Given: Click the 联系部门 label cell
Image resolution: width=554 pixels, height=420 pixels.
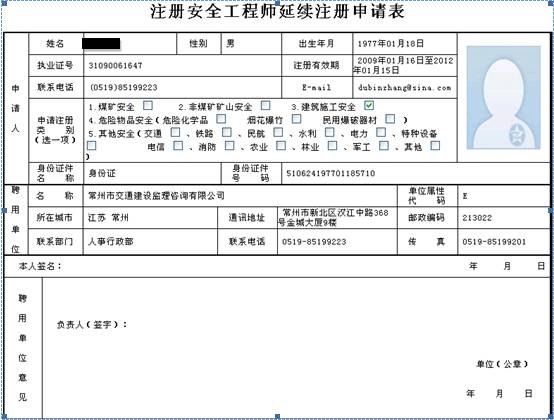Looking at the screenshot, I should click(x=55, y=242).
